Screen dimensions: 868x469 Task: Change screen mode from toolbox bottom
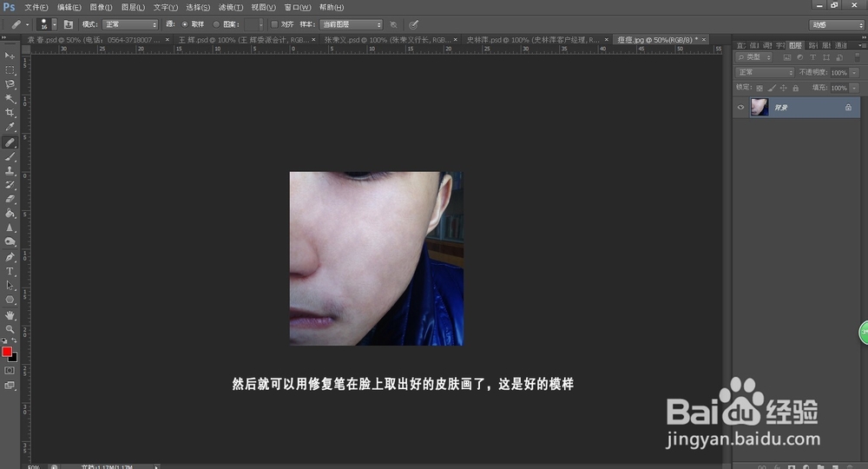[x=10, y=386]
